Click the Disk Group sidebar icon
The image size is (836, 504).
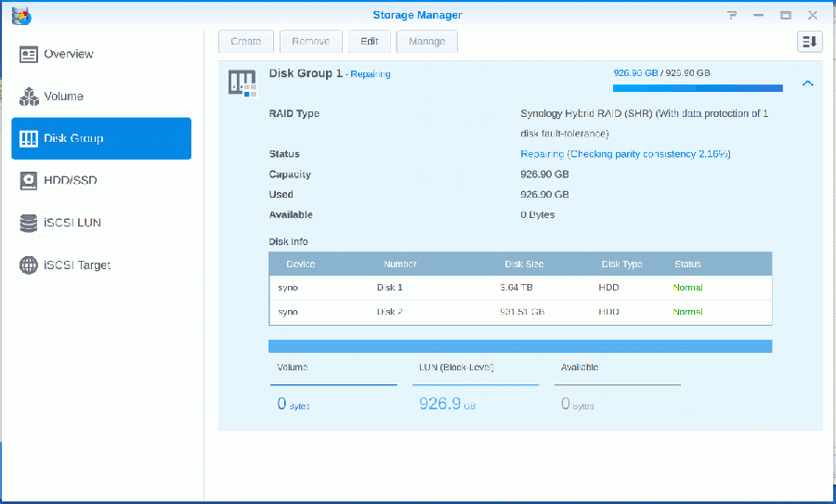[29, 138]
